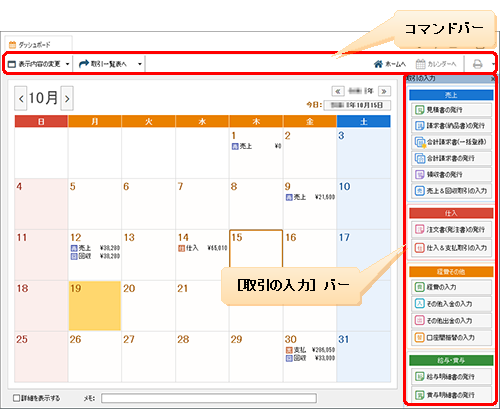Switch to the ダッシュボード tab
Viewport: 500px width, 409px height.
click(38, 44)
